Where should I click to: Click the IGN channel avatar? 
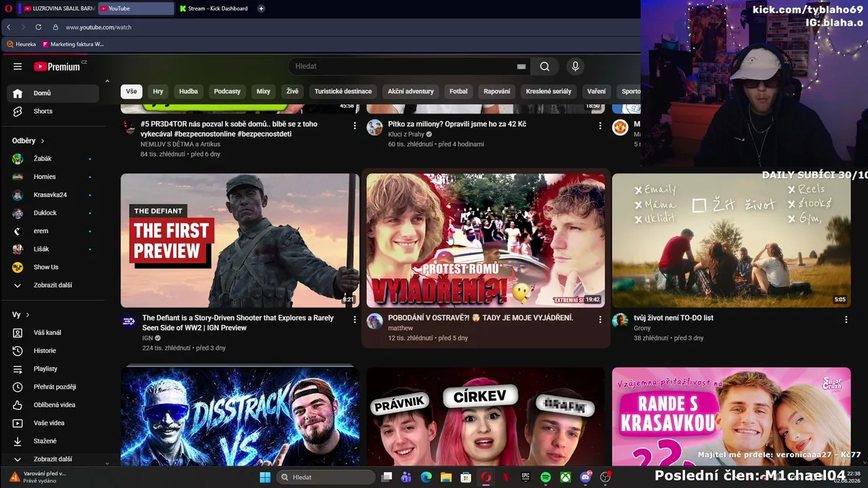[x=129, y=321]
